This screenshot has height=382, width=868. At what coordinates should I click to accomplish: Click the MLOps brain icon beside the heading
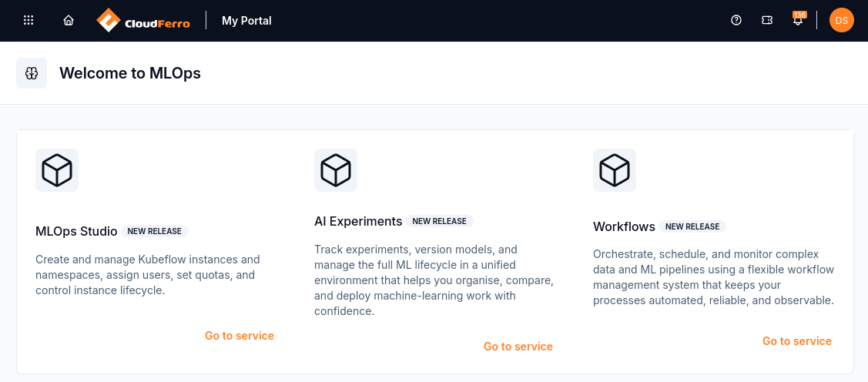pos(32,73)
